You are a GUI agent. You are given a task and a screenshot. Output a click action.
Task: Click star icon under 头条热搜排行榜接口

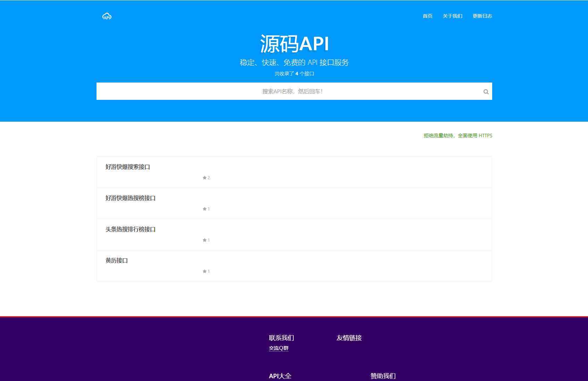[204, 240]
